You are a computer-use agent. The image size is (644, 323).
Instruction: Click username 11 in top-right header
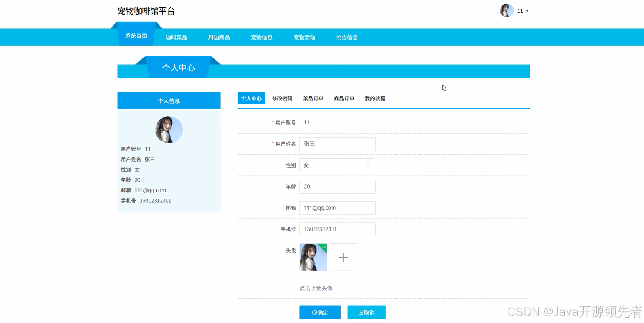[x=520, y=11]
